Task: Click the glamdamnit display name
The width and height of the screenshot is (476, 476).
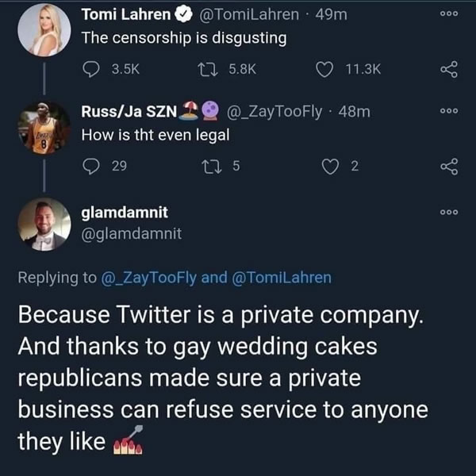Action: click(x=125, y=214)
